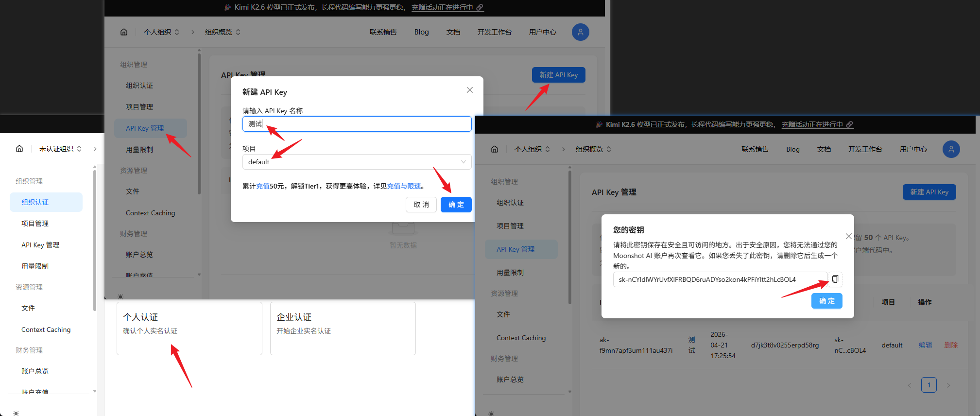Open the 项目 default dropdown in dialog
This screenshot has height=416, width=980.
357,162
